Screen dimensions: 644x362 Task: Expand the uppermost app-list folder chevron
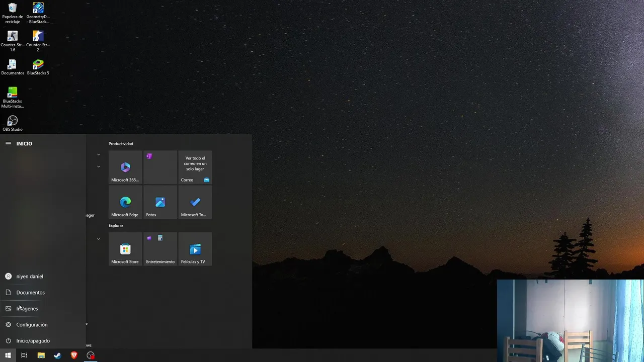(x=99, y=155)
